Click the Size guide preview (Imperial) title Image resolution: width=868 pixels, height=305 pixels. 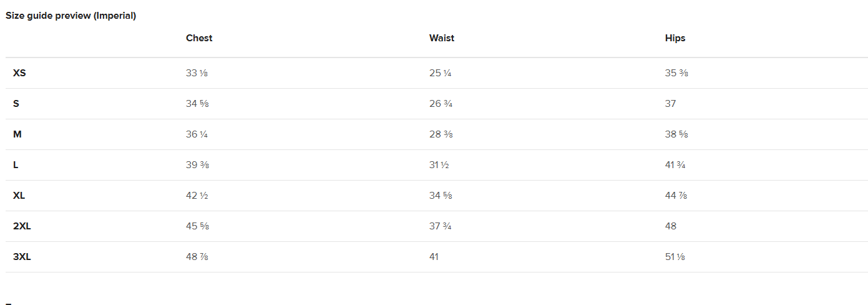(71, 16)
